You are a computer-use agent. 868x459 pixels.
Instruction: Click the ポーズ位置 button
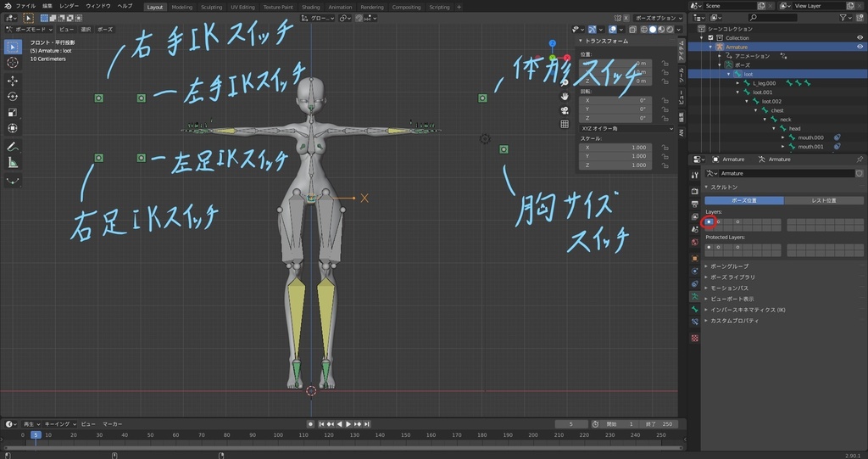tap(744, 200)
